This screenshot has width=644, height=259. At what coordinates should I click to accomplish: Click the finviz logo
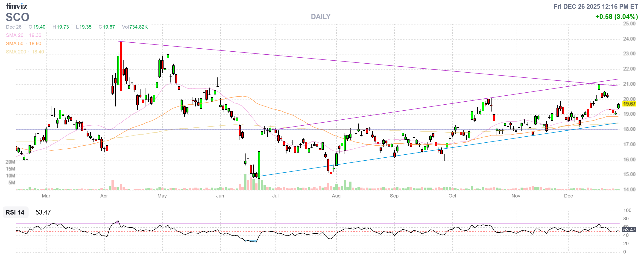point(17,6)
